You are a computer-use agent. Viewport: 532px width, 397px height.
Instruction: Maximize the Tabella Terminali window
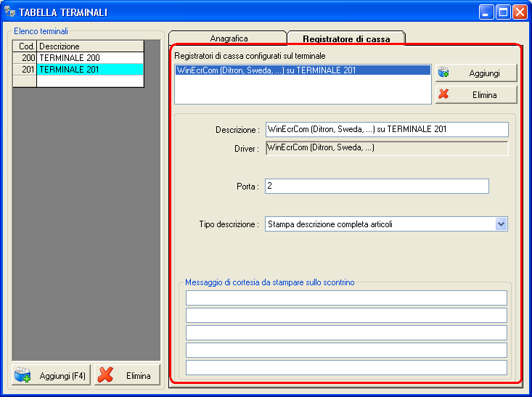503,12
